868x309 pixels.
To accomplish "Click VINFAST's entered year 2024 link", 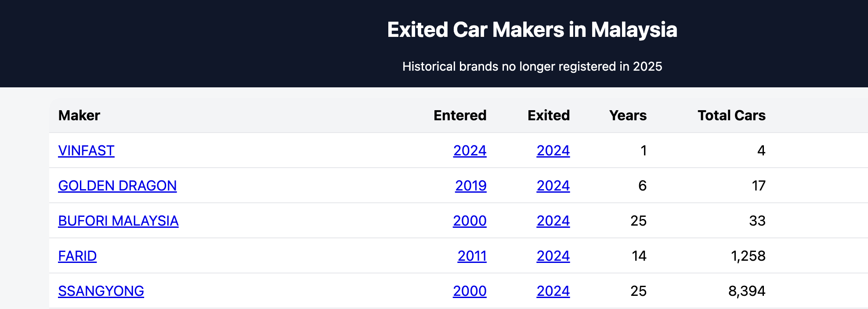I will pos(470,151).
